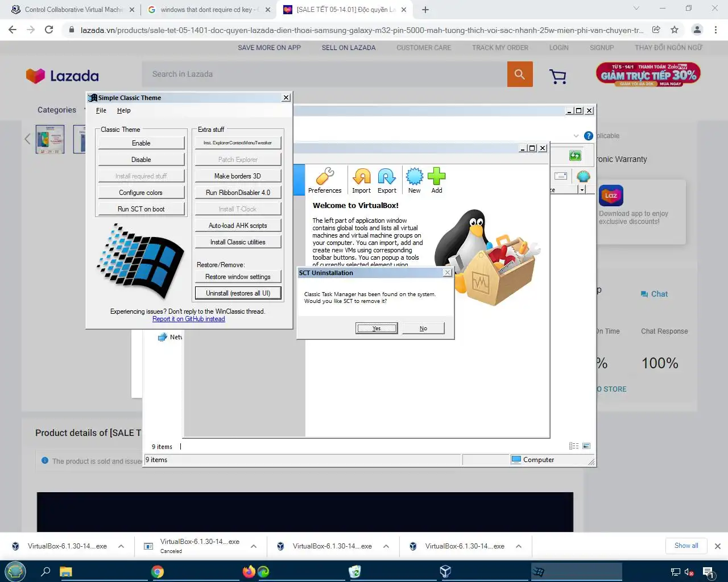Click TRACK MY ORDER in Lazada header
Image resolution: width=728 pixels, height=582 pixels.
coord(500,48)
